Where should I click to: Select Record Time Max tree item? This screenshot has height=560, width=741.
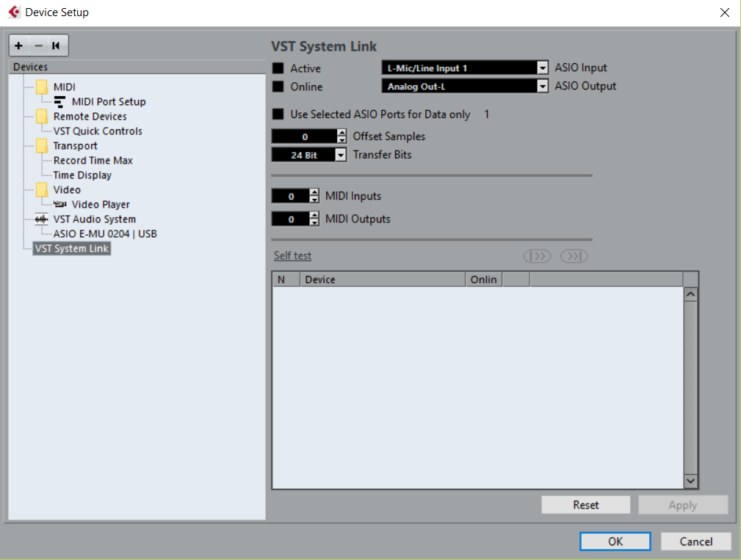pyautogui.click(x=93, y=160)
